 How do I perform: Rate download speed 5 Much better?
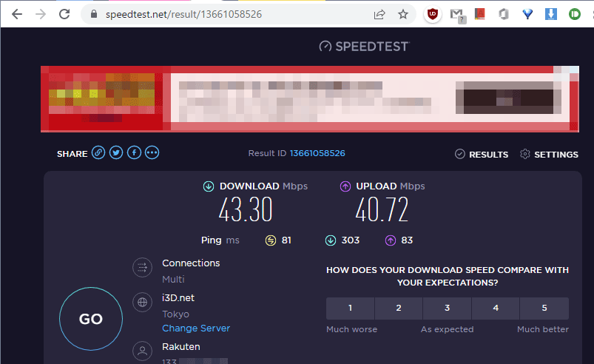click(544, 308)
